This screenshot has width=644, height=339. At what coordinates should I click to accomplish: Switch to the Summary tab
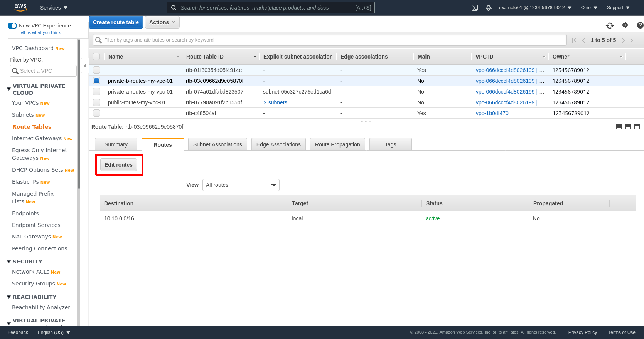tap(116, 144)
